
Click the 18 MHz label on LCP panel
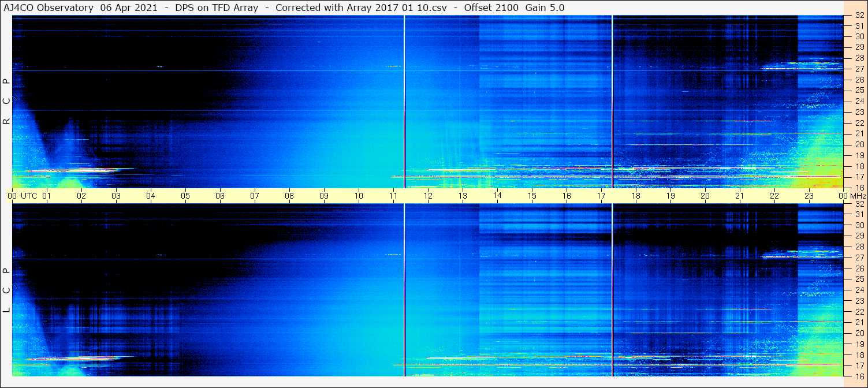(859, 355)
